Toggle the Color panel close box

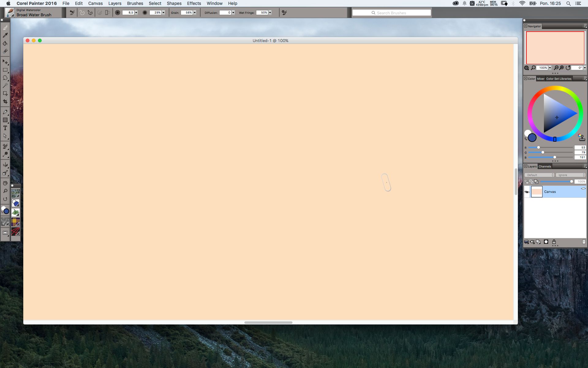(x=526, y=79)
